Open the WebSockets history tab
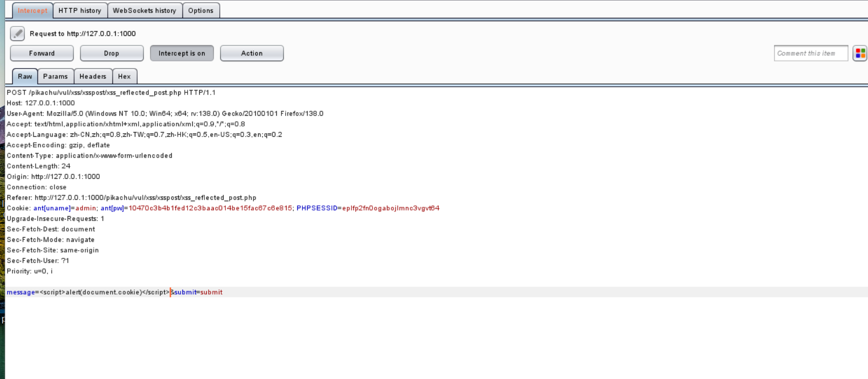 [145, 10]
